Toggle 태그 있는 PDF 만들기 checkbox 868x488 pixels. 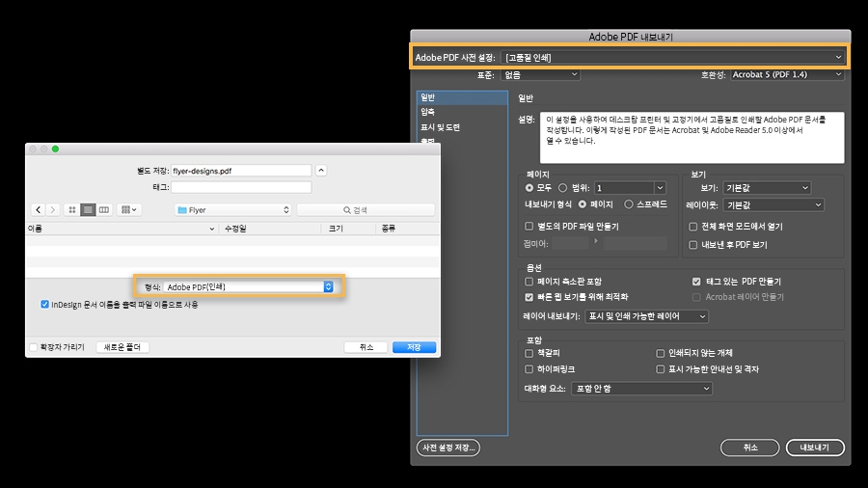pos(696,282)
